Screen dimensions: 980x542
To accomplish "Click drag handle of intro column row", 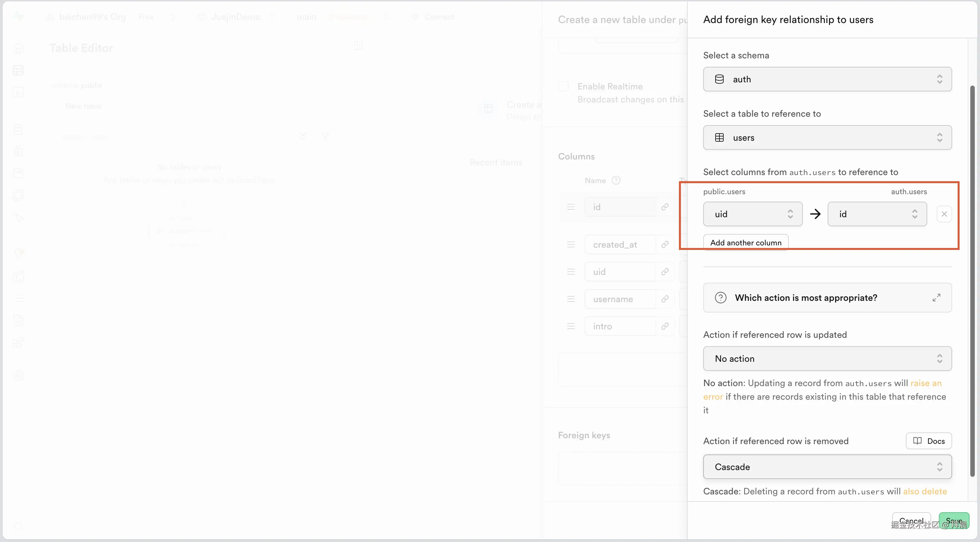I will coord(571,326).
